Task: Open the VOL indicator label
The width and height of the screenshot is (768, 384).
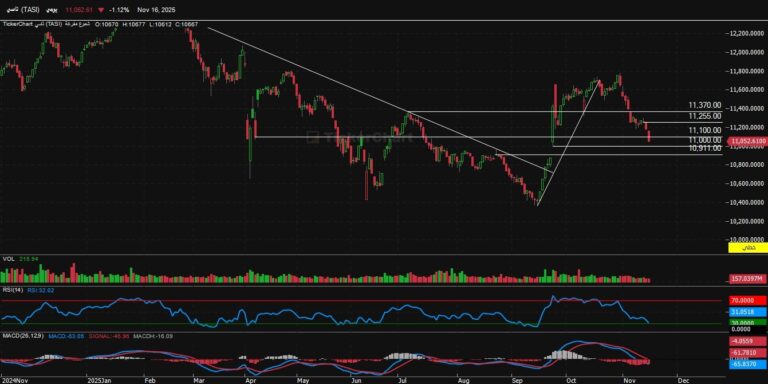Action: pos(8,259)
